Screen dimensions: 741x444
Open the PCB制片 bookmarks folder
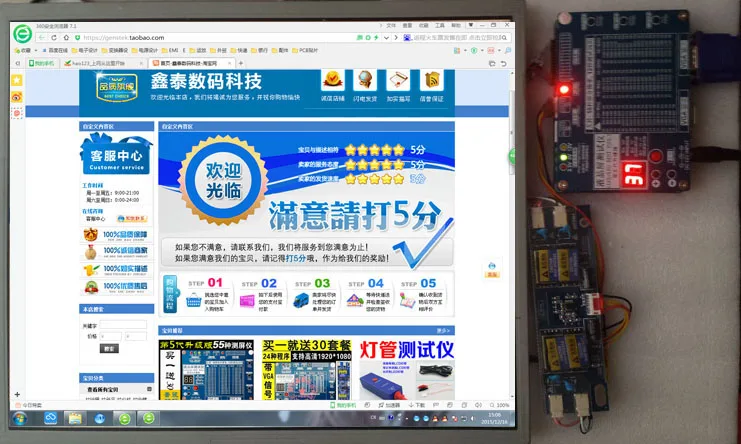(305, 50)
